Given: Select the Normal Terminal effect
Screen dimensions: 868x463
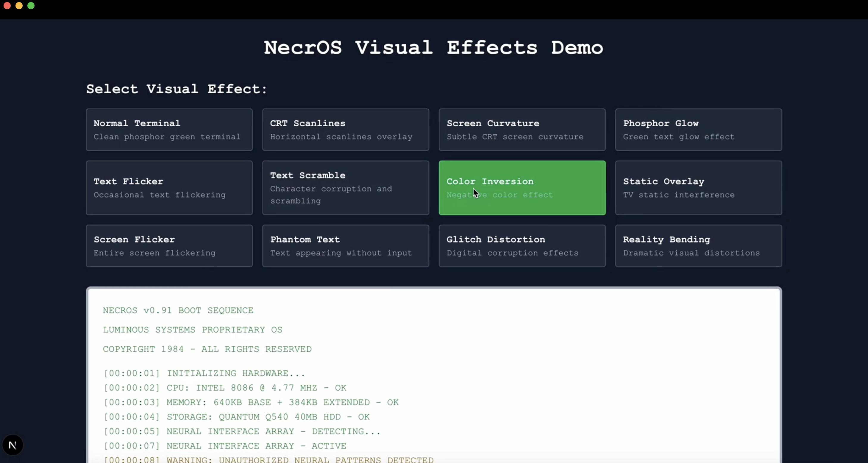Looking at the screenshot, I should pos(169,130).
